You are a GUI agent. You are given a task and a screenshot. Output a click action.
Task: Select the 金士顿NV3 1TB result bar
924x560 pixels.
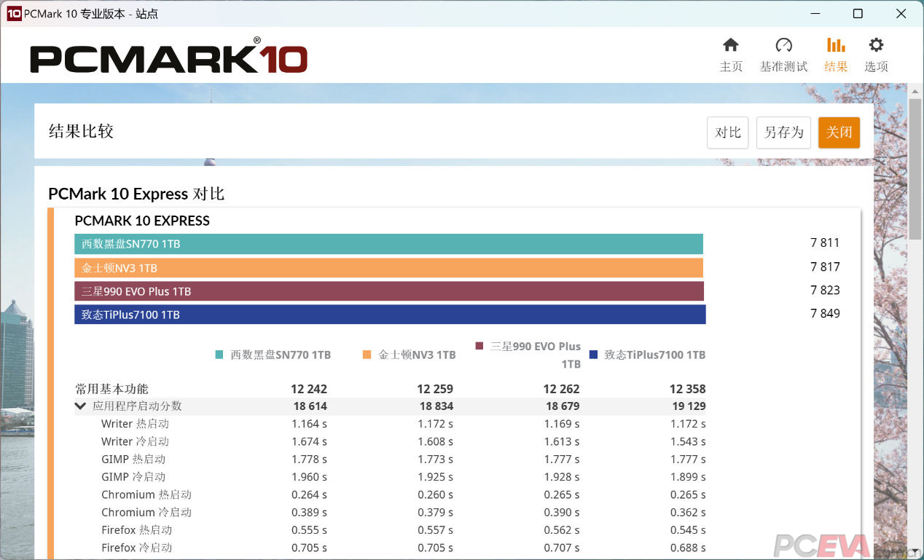click(388, 268)
